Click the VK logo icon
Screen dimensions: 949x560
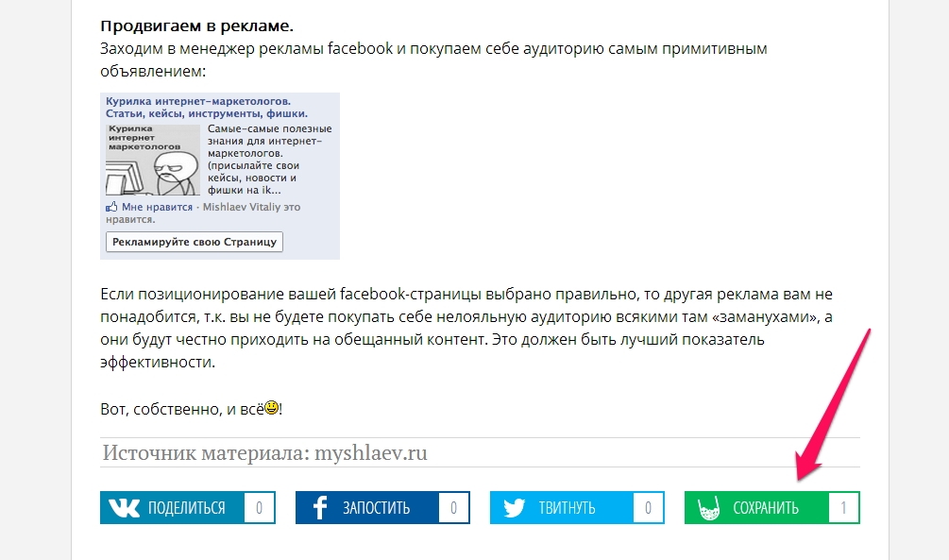point(123,508)
